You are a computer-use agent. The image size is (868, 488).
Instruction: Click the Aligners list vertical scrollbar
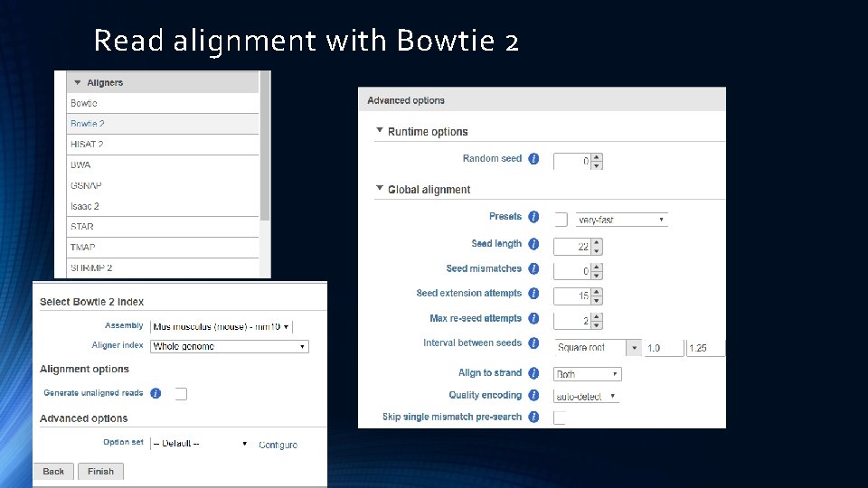(265, 146)
